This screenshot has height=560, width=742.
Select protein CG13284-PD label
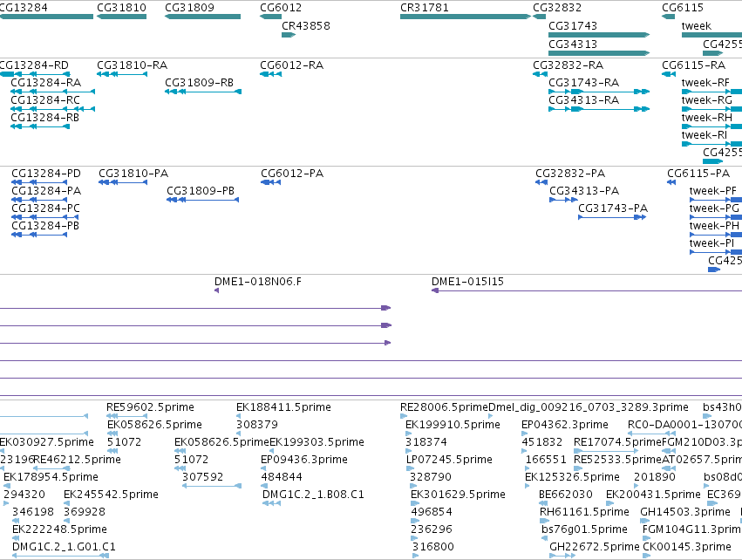click(46, 174)
